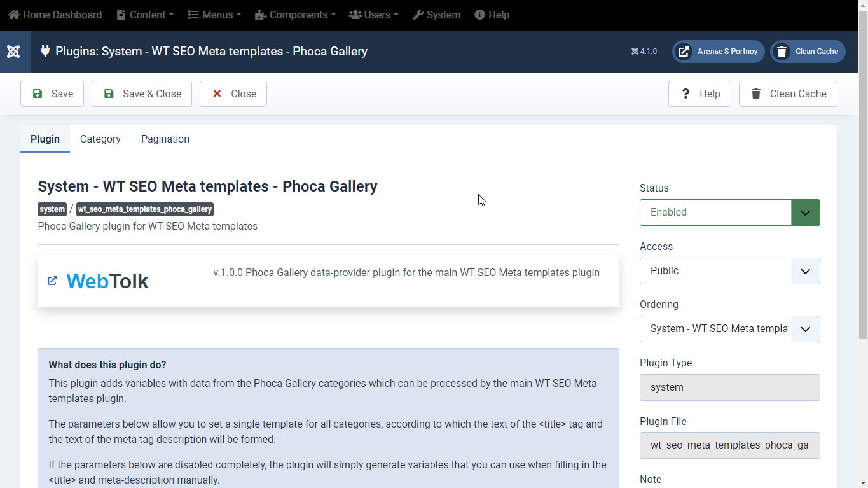Open the Status dropdown showing Enabled
This screenshot has height=488, width=868.
(x=730, y=213)
